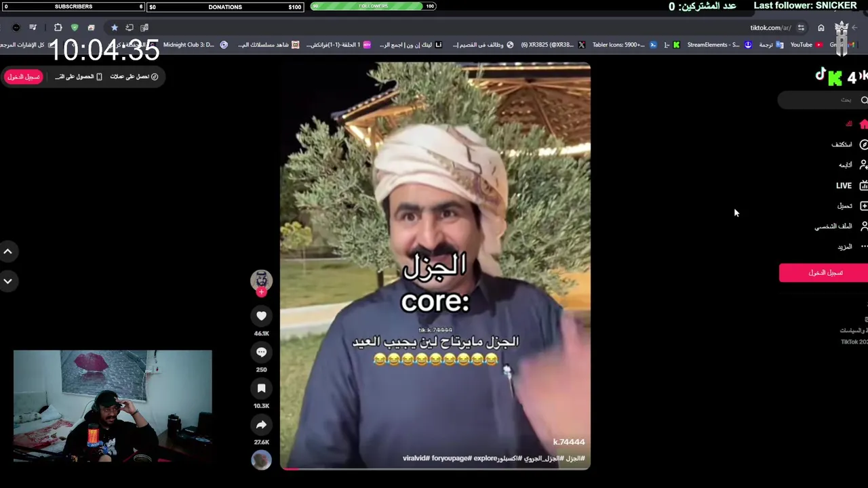The width and height of the screenshot is (868, 488).
Task: Open the Google Translate ترجمة bookmark
Action: [x=771, y=45]
